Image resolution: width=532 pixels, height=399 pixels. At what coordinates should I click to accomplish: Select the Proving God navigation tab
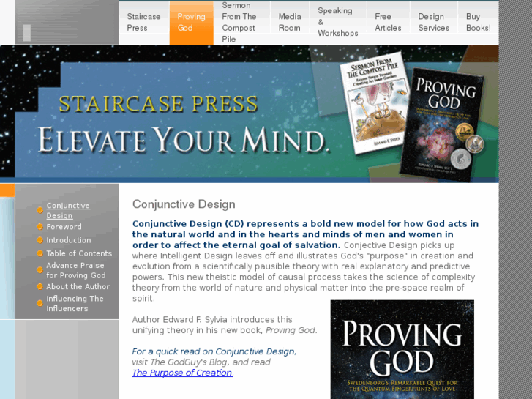click(191, 23)
